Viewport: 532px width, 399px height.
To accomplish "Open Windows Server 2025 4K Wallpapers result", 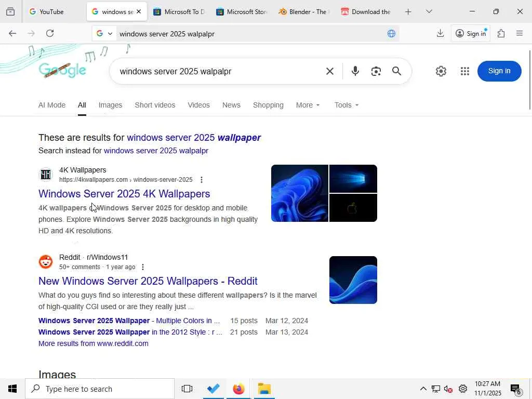I will coord(124,194).
